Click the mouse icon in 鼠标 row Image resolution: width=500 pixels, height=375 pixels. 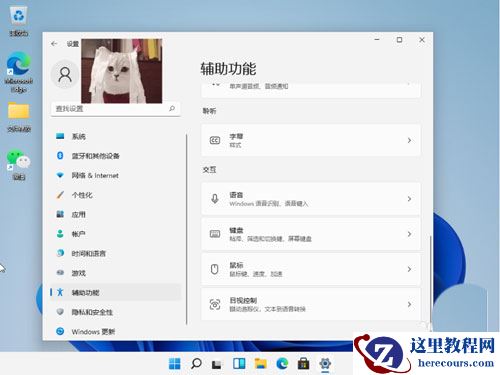coord(215,269)
